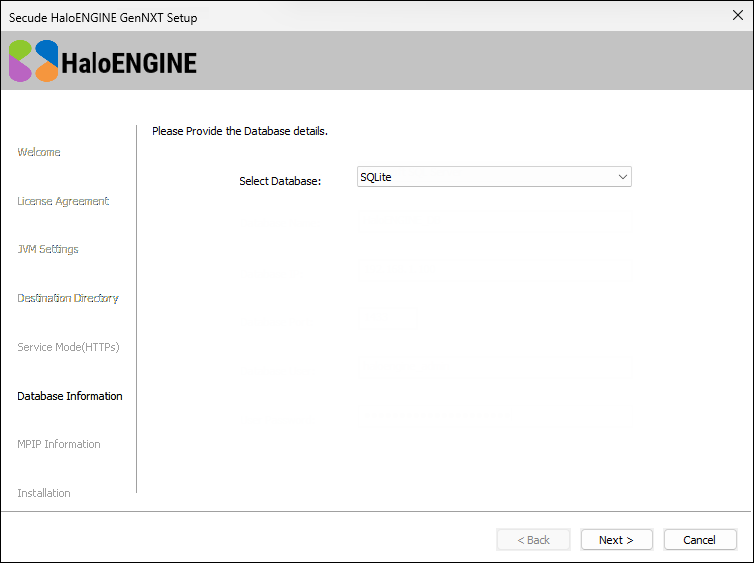Select the Destination Directory step
This screenshot has height=563, width=754.
(x=68, y=298)
